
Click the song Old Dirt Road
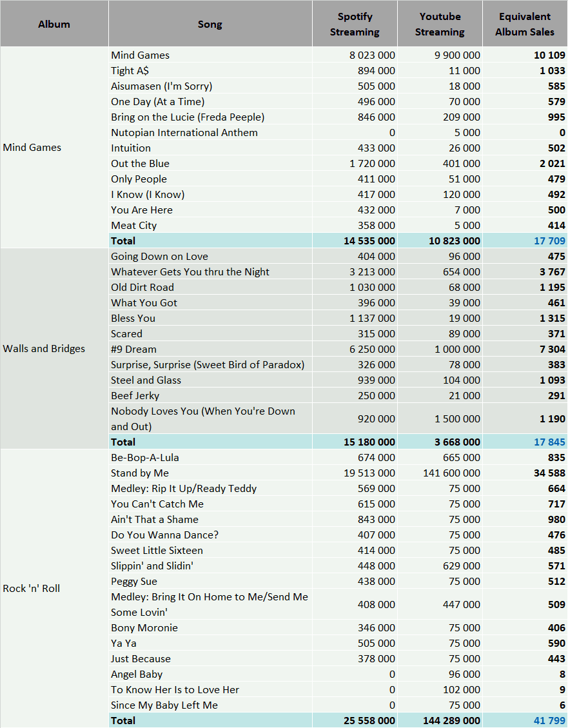(x=210, y=287)
